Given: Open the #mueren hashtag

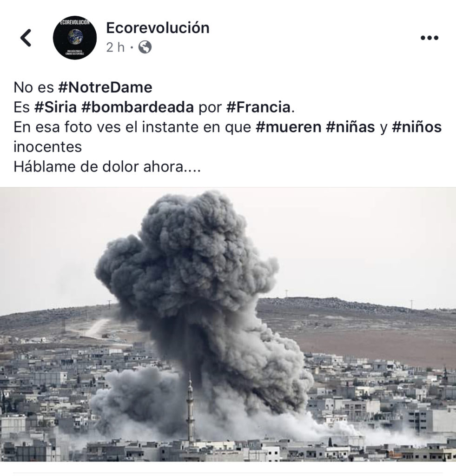Looking at the screenshot, I should pyautogui.click(x=288, y=127).
